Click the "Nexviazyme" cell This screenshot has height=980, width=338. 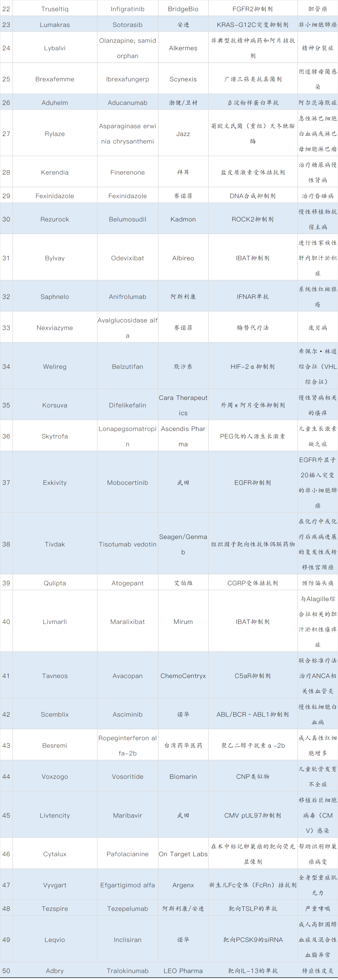[55, 328]
